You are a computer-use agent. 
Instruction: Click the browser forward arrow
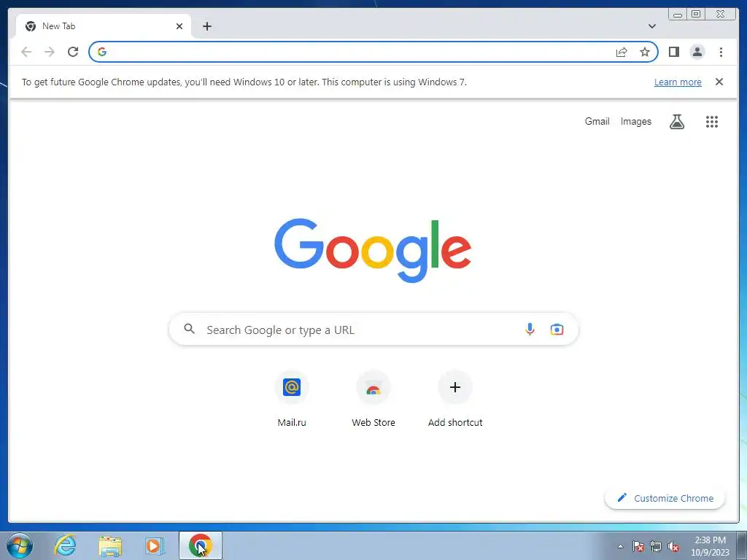50,52
